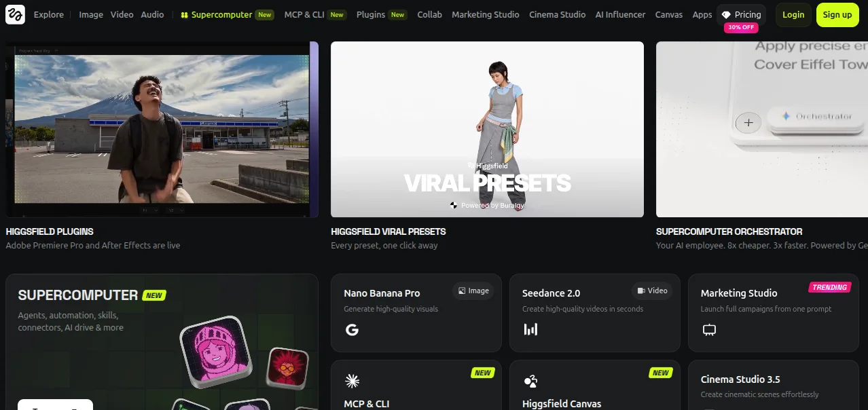Screen dimensions: 868x410
Task: Open the Apps nav item
Action: (702, 14)
